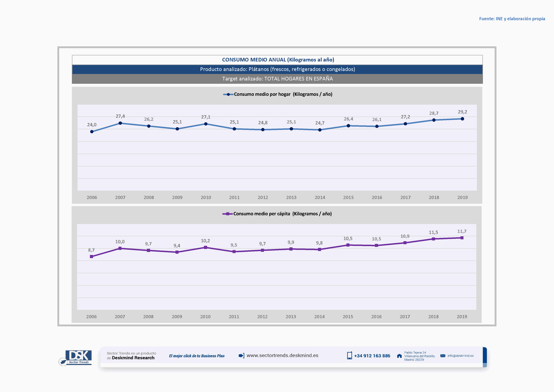
Task: Click the blue legend marker for consumo por hogar
Action: pyautogui.click(x=228, y=94)
